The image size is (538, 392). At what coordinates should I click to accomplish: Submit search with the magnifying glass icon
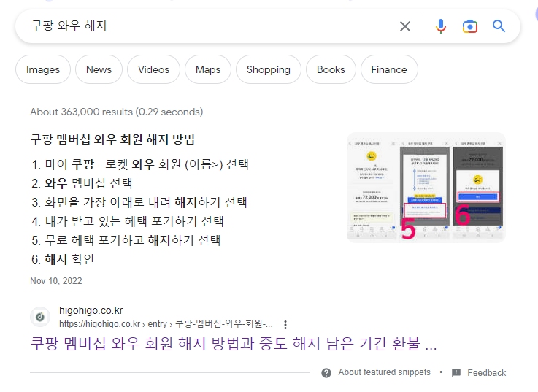point(499,26)
